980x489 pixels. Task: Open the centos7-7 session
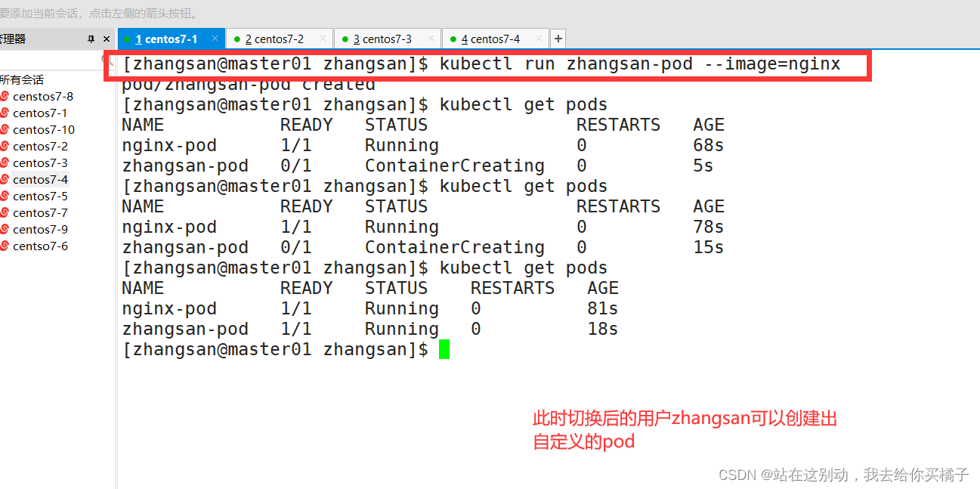click(40, 212)
